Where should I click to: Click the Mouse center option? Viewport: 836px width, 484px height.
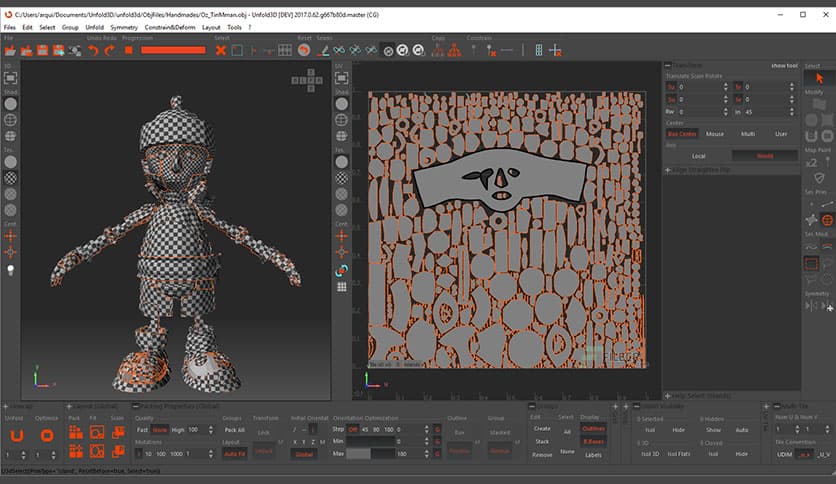(714, 134)
